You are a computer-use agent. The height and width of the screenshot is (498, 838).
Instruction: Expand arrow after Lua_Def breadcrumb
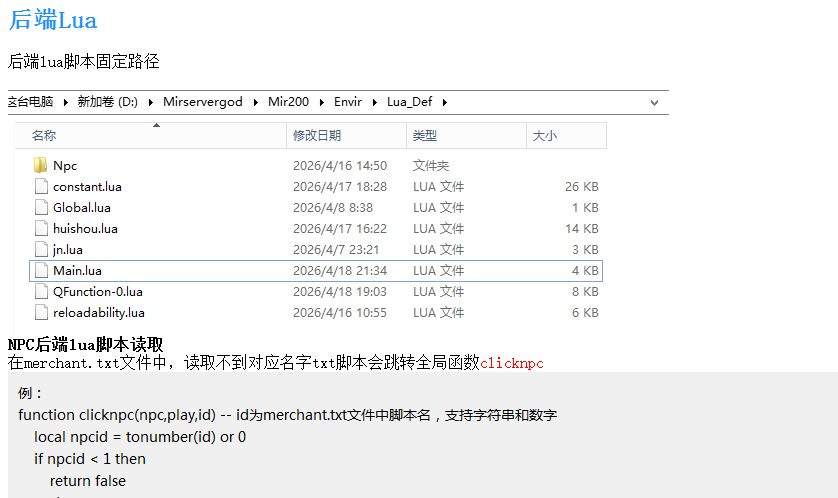tap(445, 102)
